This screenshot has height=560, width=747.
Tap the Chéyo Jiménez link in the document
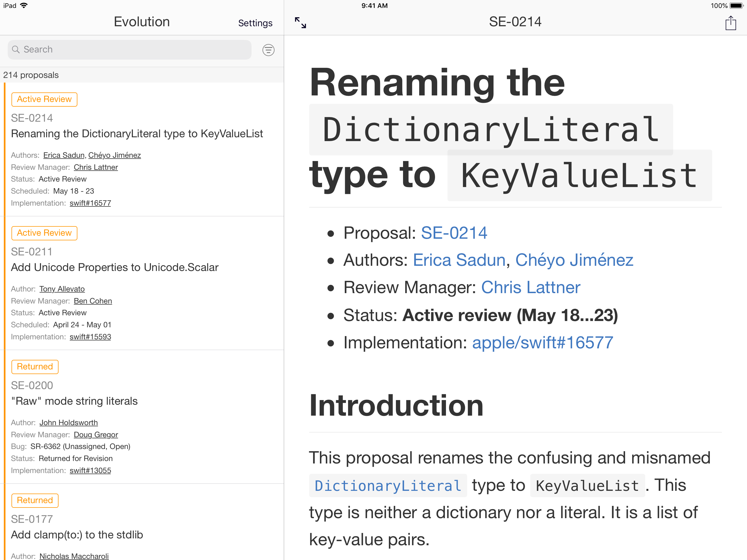point(574,260)
